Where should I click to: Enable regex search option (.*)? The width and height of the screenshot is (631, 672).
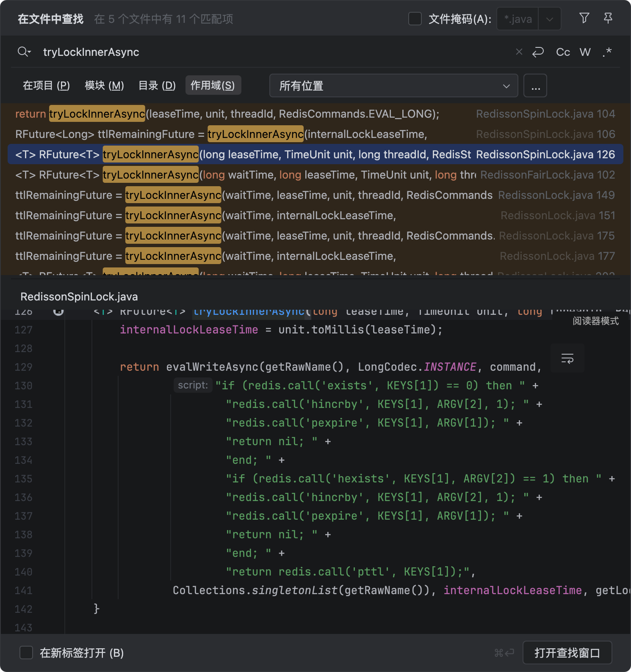pyautogui.click(x=607, y=52)
